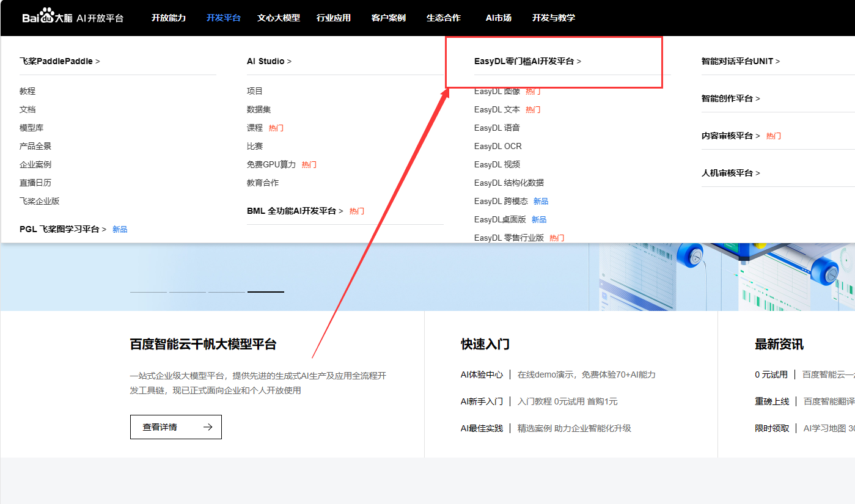
Task: Open the 教育合作 link
Action: click(263, 183)
